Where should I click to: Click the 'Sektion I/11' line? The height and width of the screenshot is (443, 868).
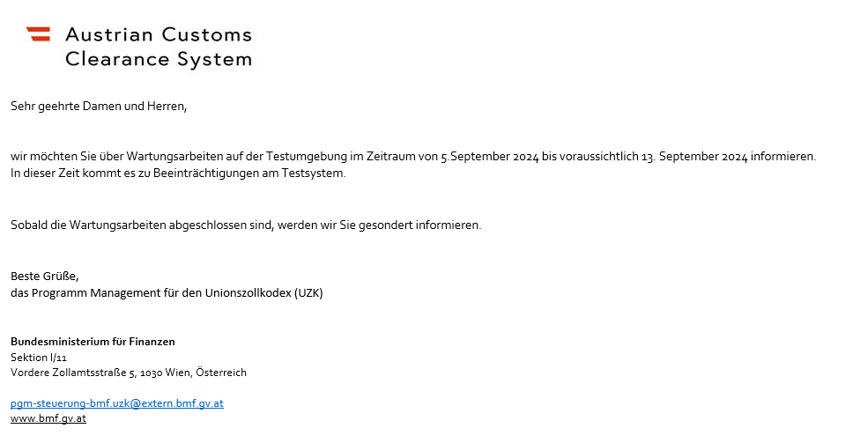[38, 358]
